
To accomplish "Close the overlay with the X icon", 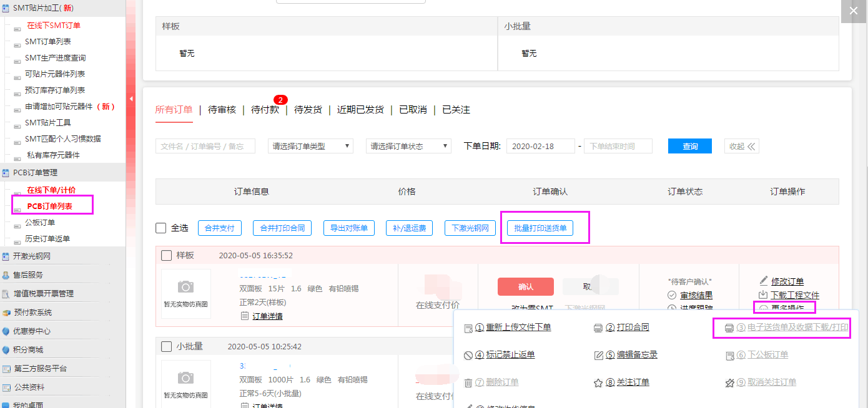I will [x=853, y=11].
